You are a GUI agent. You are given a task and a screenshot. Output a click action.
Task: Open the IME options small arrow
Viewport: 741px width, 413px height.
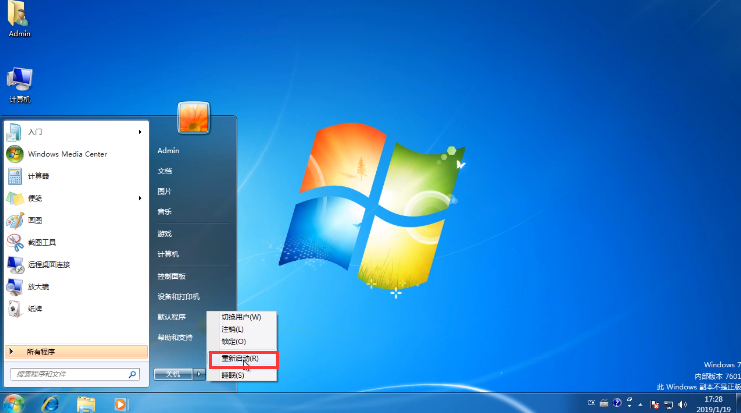coord(629,405)
